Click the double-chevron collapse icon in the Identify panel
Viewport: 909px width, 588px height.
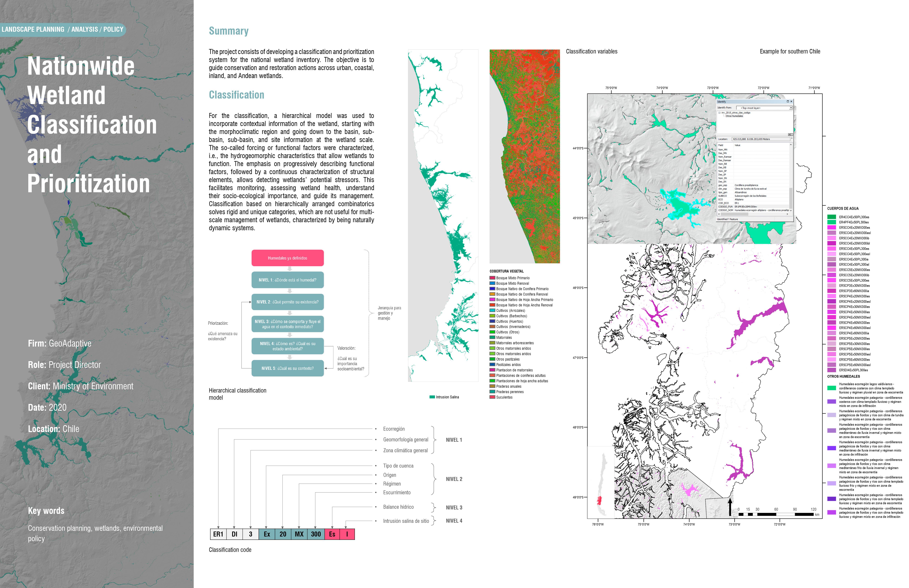click(x=789, y=134)
